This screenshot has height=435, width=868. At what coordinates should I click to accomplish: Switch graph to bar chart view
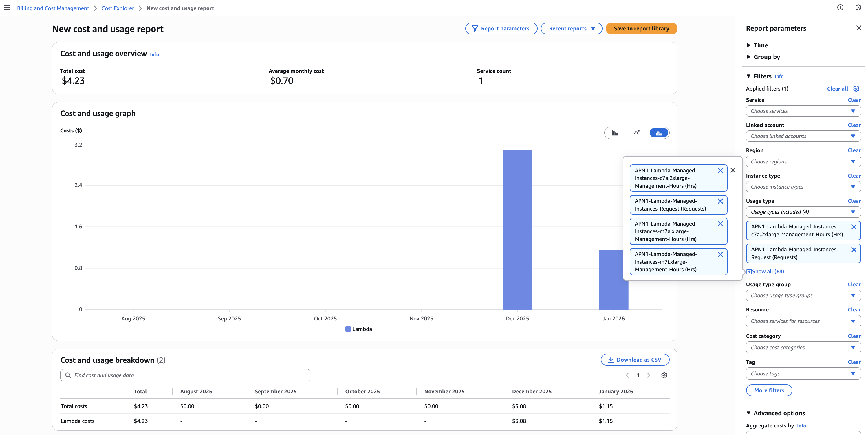coord(615,133)
